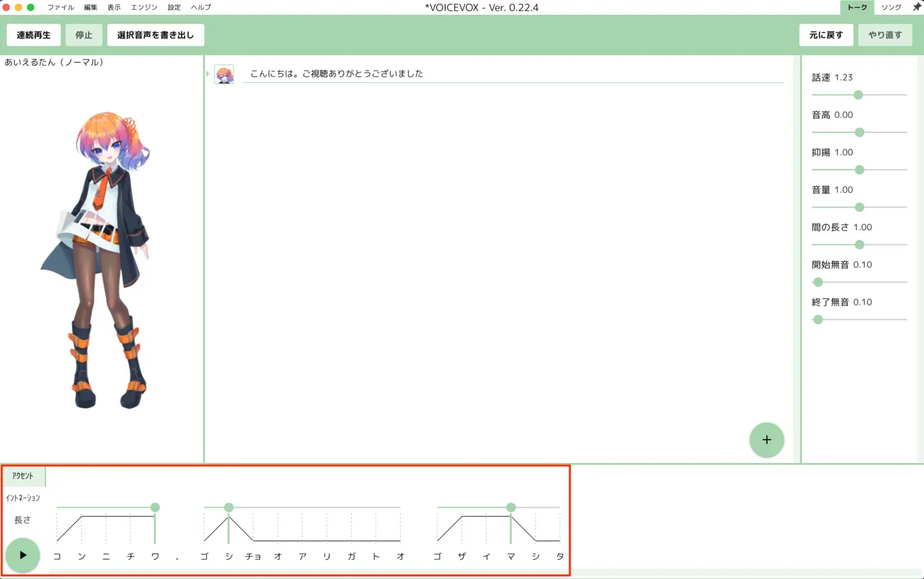924x579 pixels.
Task: Click the 間の長さ 1.00 value label
Action: (x=842, y=227)
